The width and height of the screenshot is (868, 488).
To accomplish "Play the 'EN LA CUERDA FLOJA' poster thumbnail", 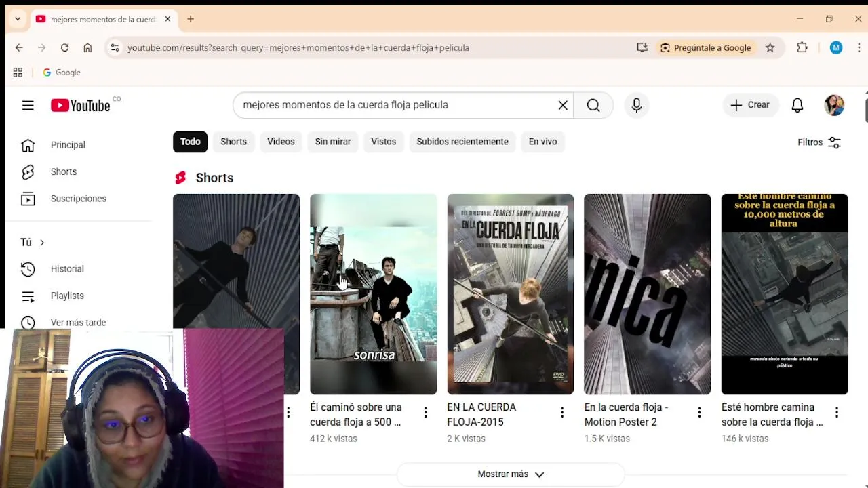I will [x=511, y=294].
